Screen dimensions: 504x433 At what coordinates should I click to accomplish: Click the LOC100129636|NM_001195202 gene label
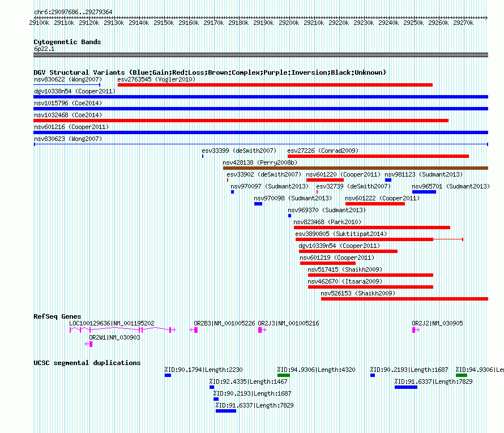point(112,323)
